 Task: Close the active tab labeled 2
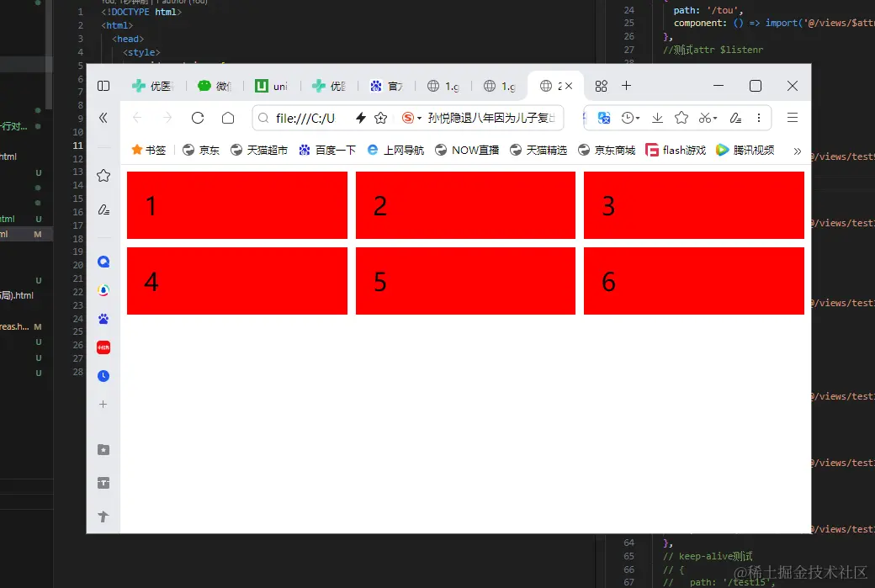569,86
